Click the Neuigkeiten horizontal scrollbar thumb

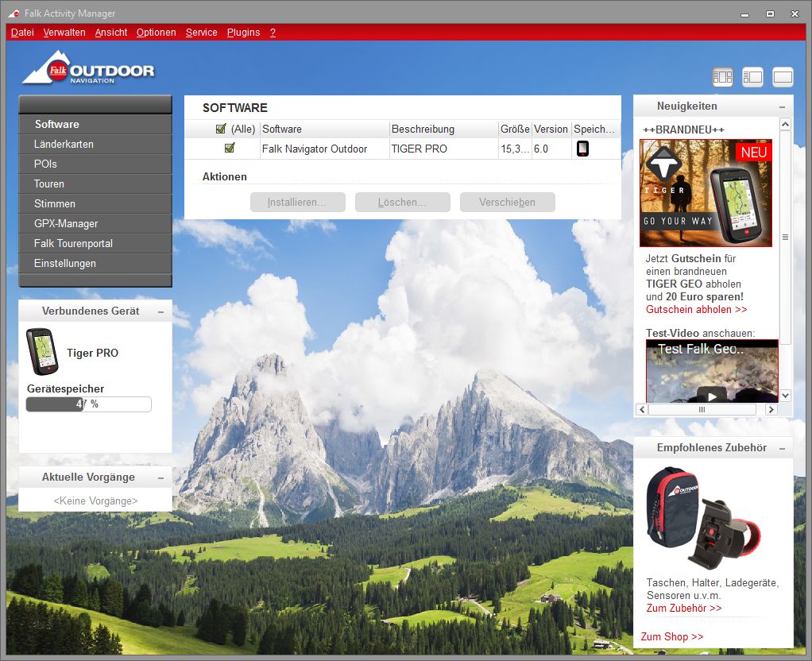(x=702, y=410)
